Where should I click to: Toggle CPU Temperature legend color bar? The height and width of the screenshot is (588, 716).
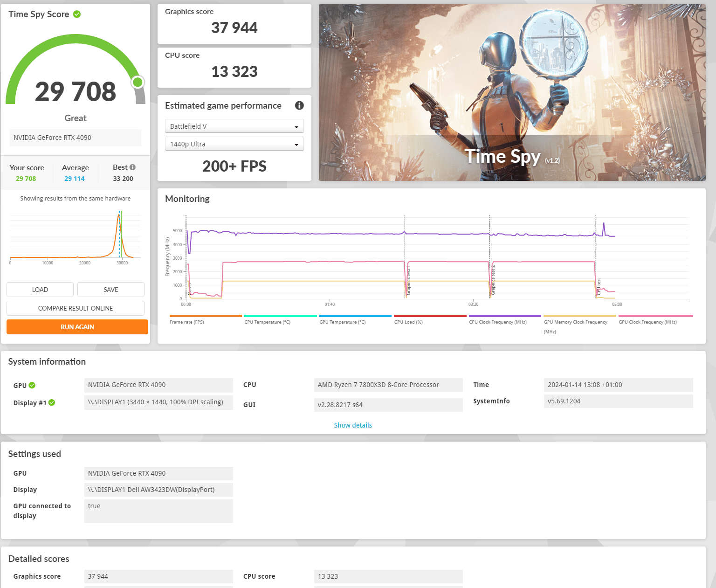coord(281,316)
